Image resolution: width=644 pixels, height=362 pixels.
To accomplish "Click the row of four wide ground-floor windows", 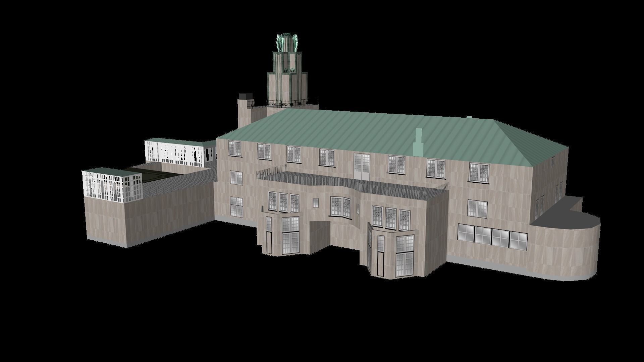I will (x=493, y=237).
